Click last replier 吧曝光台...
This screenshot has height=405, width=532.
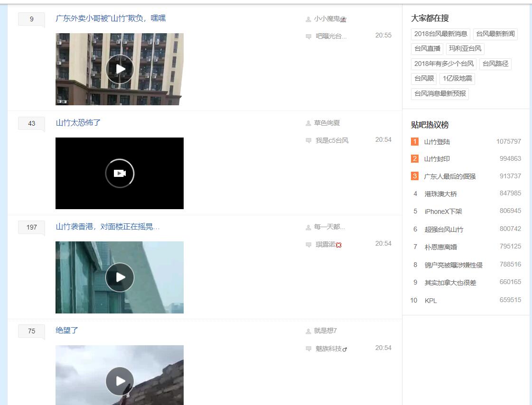[x=331, y=36]
